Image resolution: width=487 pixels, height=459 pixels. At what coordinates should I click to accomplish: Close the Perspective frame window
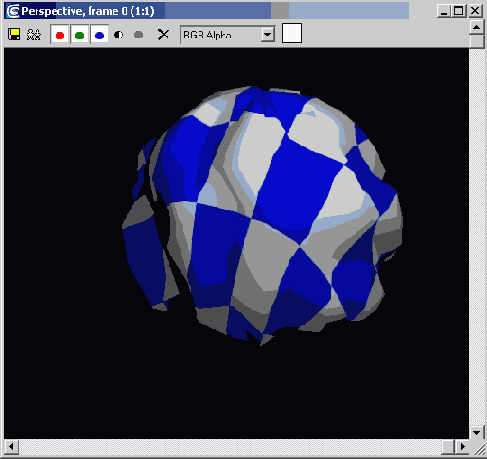[475, 11]
